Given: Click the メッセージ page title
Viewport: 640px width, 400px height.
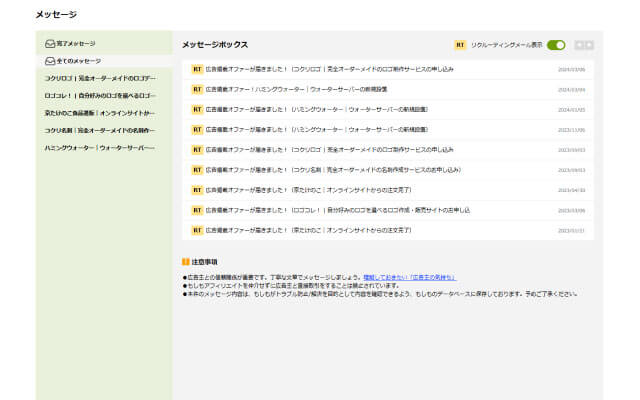Looking at the screenshot, I should (56, 14).
